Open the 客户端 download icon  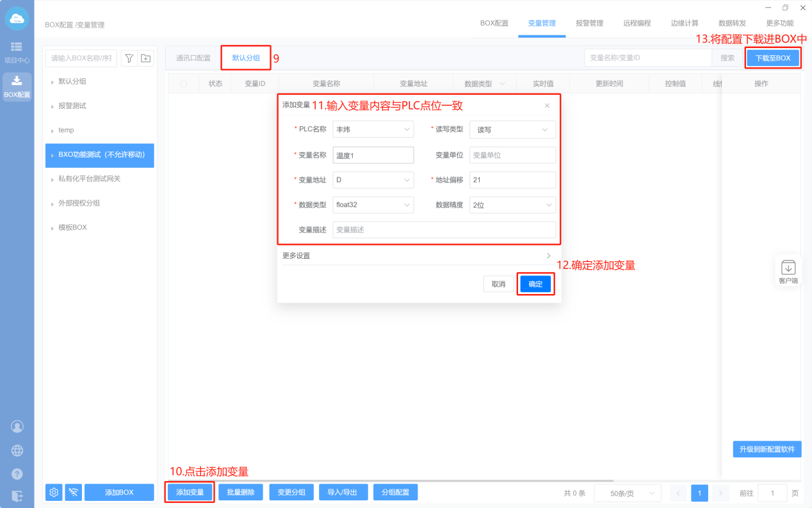(x=788, y=268)
